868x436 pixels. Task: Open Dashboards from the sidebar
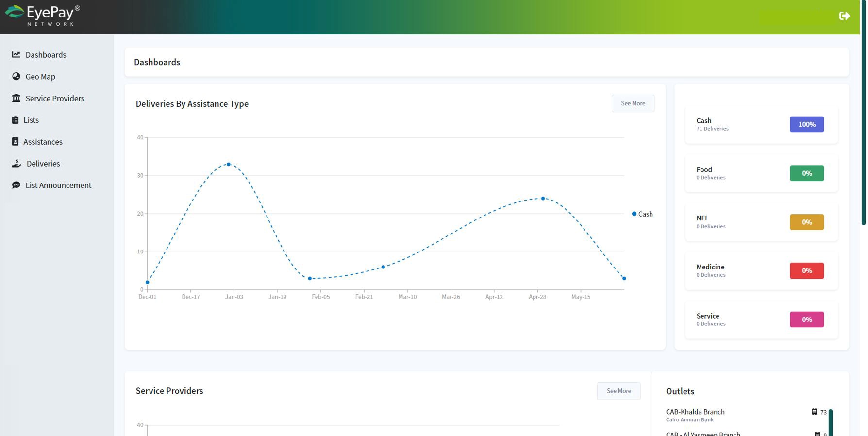tap(46, 55)
